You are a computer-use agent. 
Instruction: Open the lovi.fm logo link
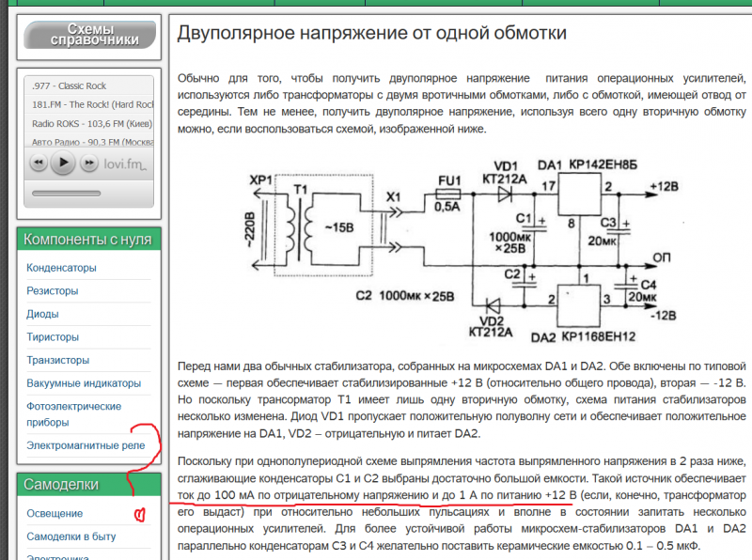coord(126,164)
